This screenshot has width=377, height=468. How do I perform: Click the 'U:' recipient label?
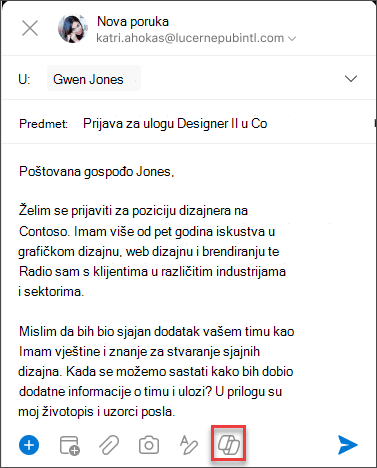pos(24,79)
